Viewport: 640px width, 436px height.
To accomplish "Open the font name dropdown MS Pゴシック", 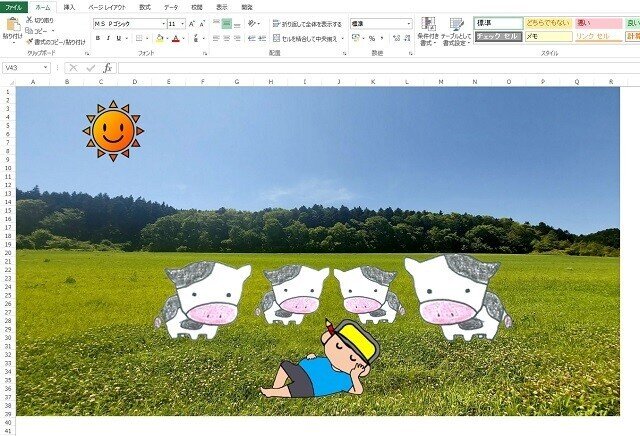I will [x=163, y=24].
